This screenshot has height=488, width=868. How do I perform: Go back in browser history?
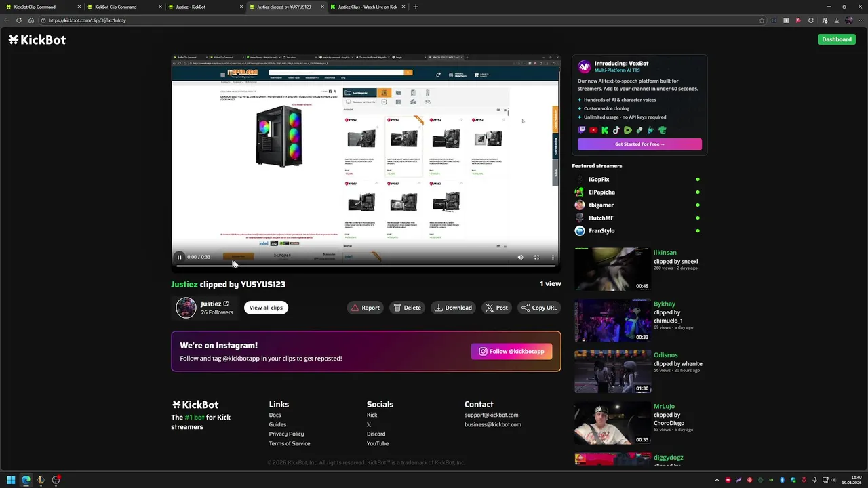tap(7, 20)
